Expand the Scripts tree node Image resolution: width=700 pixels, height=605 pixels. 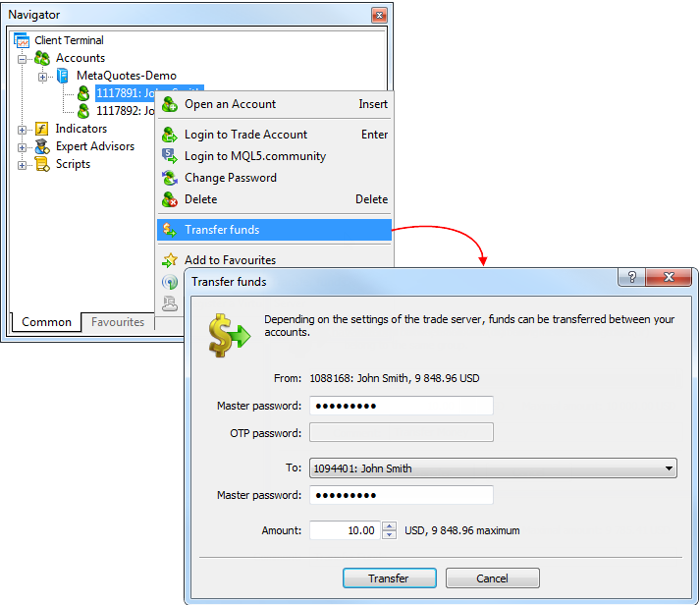pos(22,165)
